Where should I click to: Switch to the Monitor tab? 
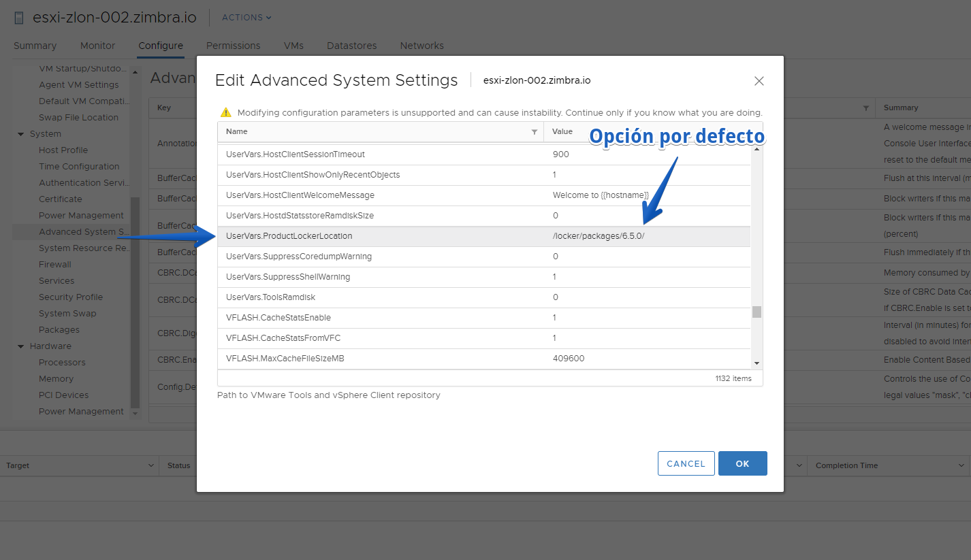(x=98, y=46)
